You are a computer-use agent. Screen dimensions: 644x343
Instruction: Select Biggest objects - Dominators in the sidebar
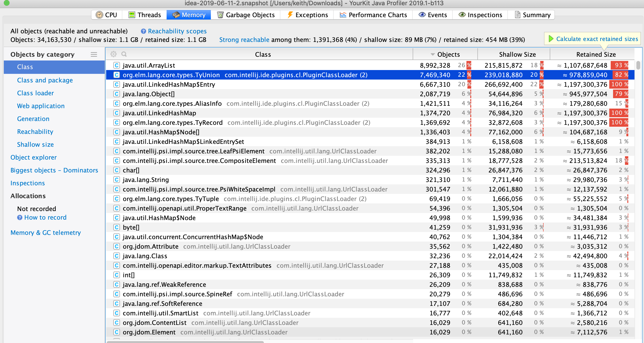click(54, 170)
